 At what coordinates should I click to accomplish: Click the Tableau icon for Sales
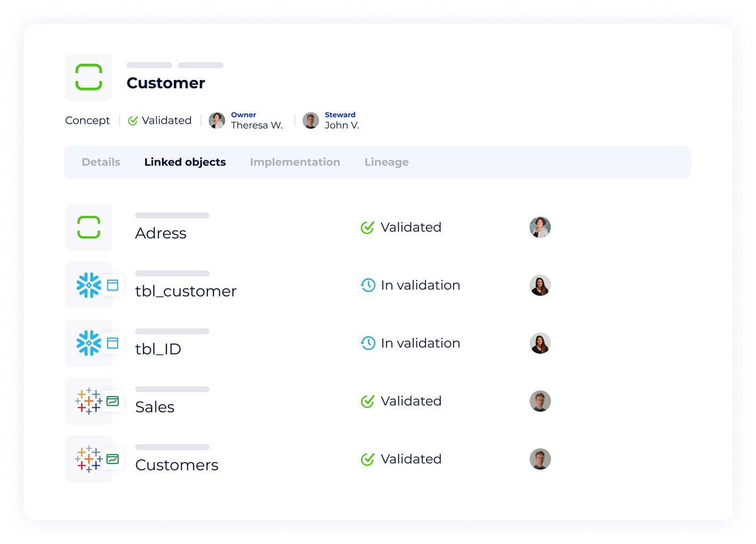point(88,401)
